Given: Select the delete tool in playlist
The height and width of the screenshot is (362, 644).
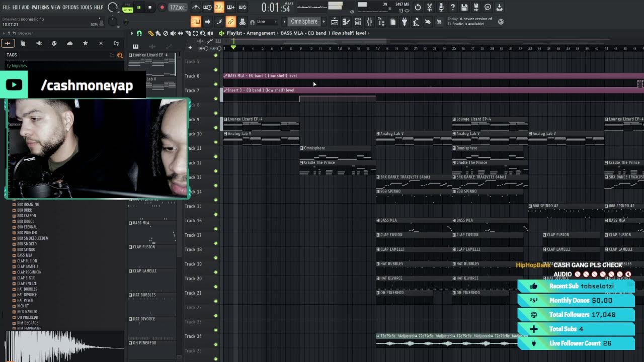Looking at the screenshot, I should click(x=166, y=33).
